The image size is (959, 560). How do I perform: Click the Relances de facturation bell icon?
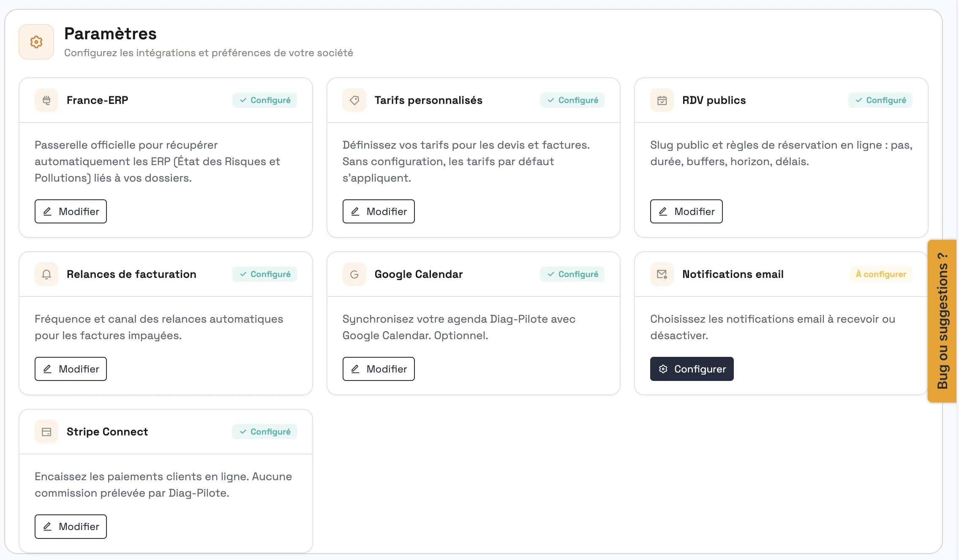pyautogui.click(x=46, y=274)
